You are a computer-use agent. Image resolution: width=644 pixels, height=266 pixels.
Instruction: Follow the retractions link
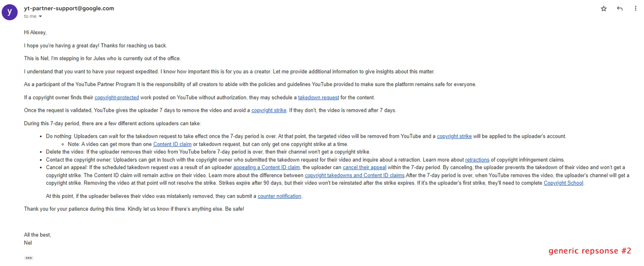(x=477, y=160)
